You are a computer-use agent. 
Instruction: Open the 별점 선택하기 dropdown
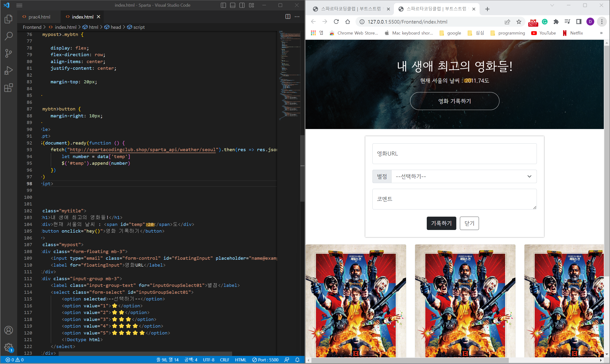click(464, 176)
